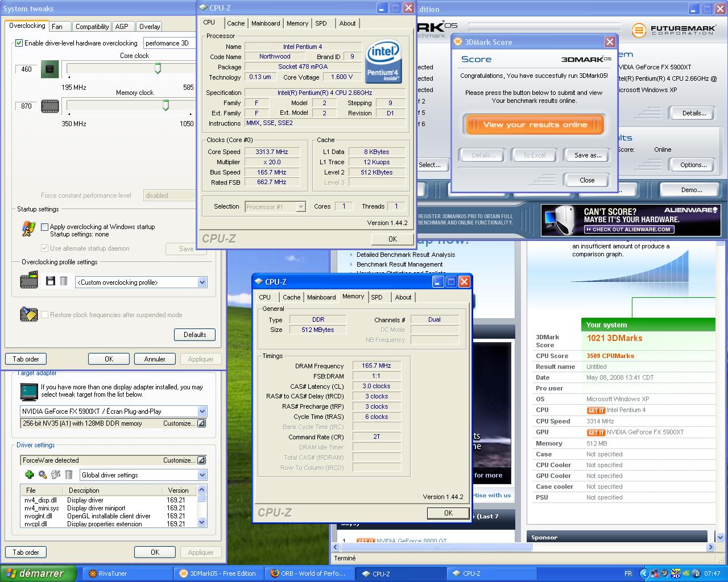Click Save as... in 3DMark Score dialog
This screenshot has width=728, height=582.
click(x=588, y=155)
